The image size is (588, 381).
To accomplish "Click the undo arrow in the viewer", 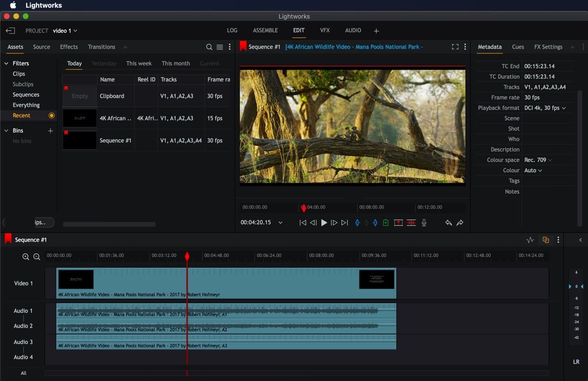I will tap(448, 222).
